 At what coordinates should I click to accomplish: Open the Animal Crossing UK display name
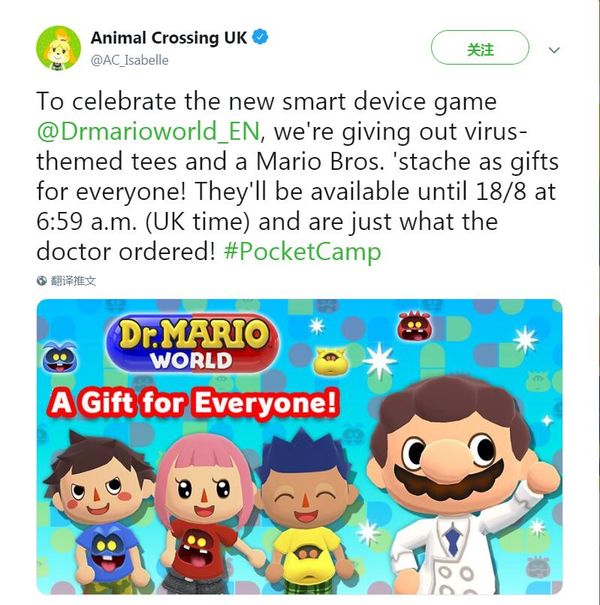(169, 38)
